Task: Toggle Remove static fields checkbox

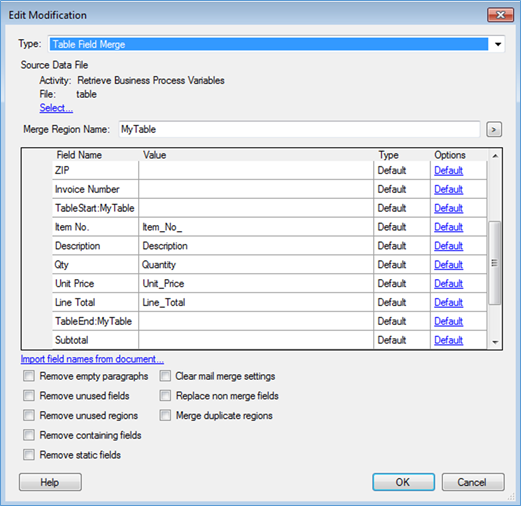Action: click(29, 455)
